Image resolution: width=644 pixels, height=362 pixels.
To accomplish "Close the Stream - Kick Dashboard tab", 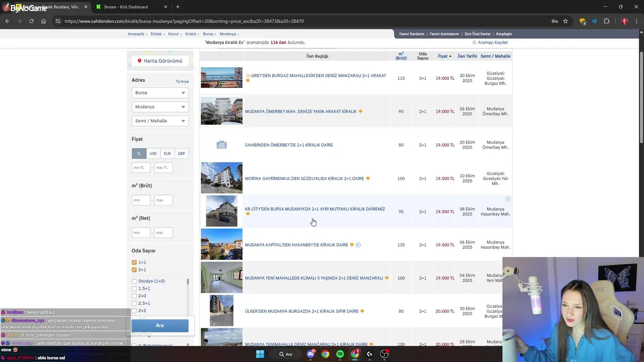I will [x=166, y=7].
